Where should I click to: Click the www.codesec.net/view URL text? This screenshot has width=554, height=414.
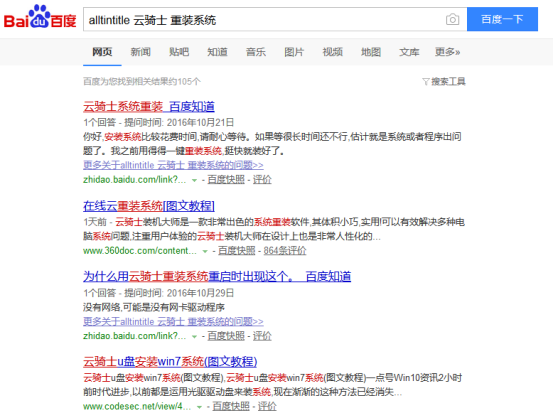click(137, 407)
